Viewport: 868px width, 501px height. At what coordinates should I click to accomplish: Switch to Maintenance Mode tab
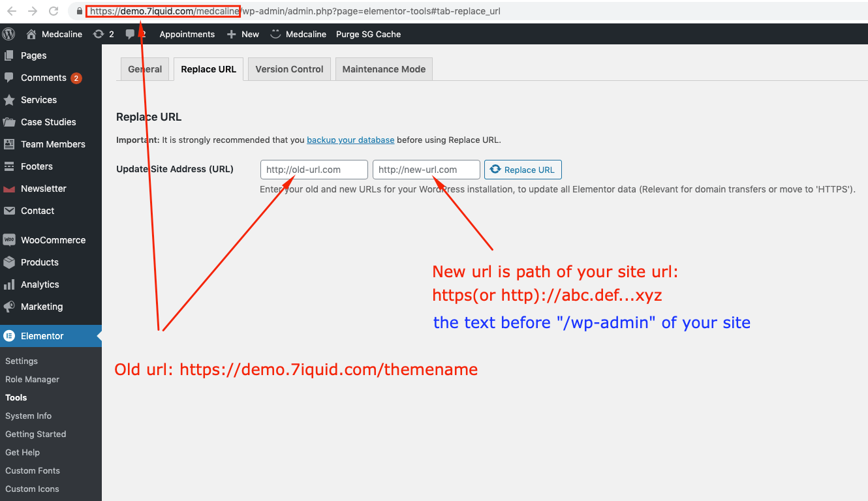point(384,69)
